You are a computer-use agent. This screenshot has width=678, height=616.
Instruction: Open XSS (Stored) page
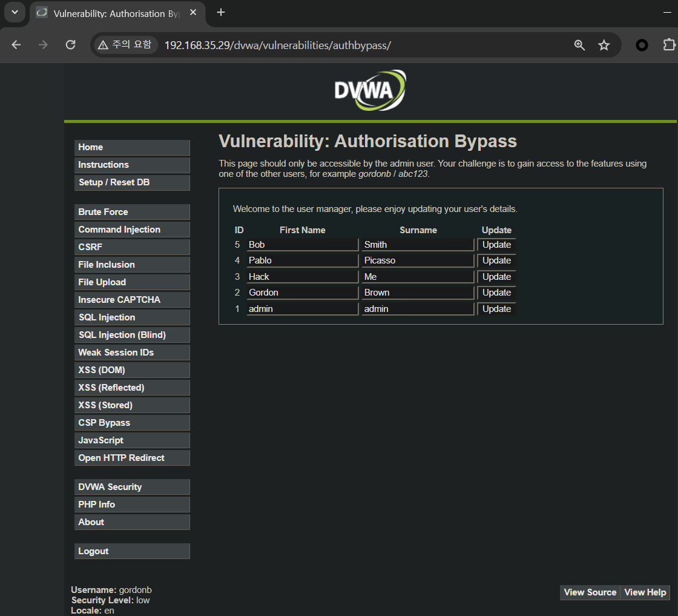132,405
